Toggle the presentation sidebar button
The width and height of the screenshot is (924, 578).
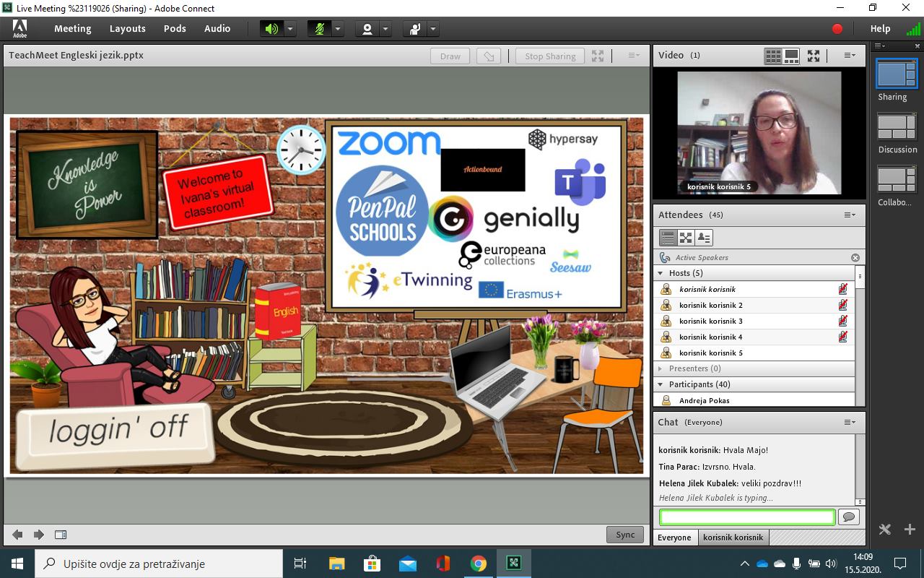tap(61, 535)
